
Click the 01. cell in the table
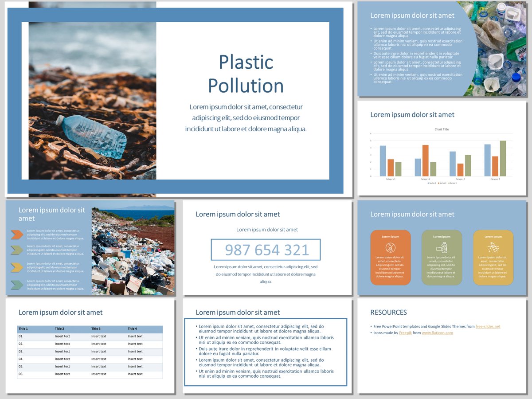click(x=21, y=336)
